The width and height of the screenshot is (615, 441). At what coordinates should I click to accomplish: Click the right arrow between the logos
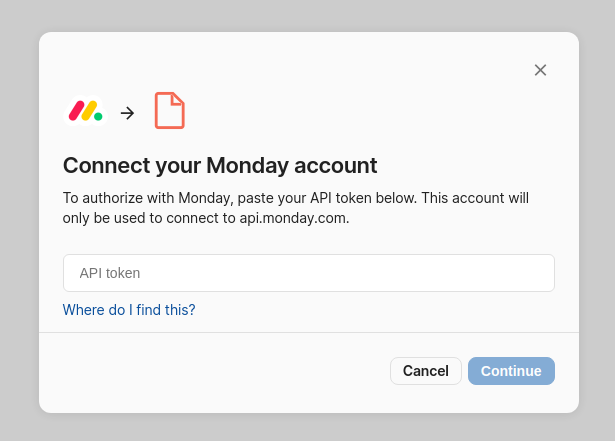[127, 113]
